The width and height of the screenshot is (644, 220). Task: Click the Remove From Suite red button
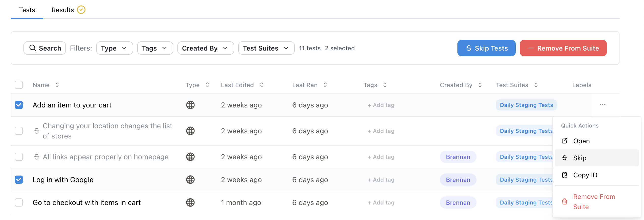563,48
